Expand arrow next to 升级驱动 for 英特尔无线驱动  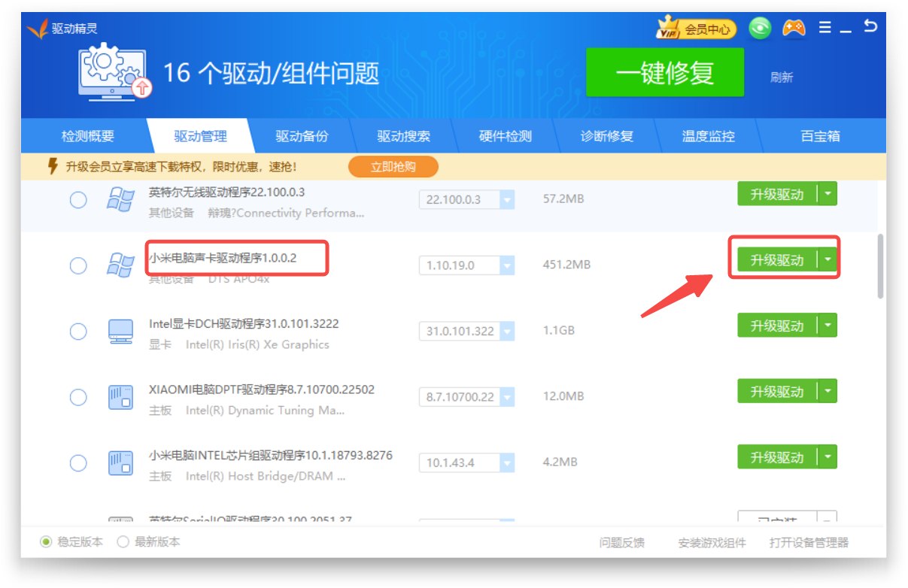(828, 194)
